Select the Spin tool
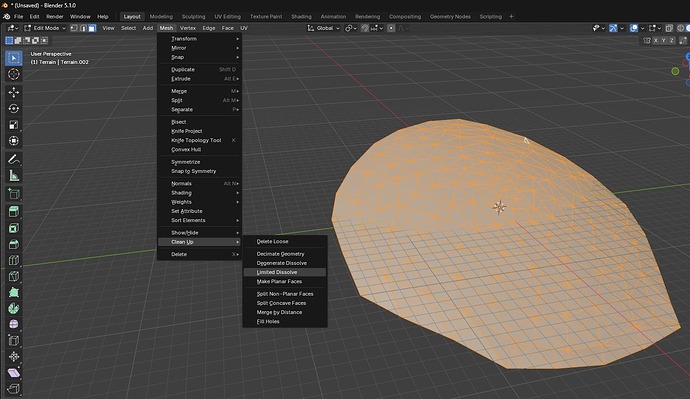The width and height of the screenshot is (690, 399). pyautogui.click(x=14, y=308)
